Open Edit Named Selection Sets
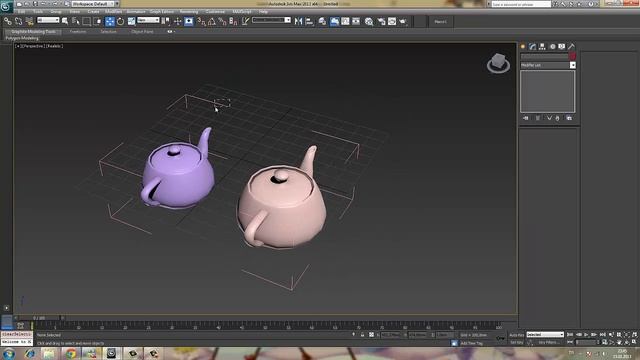The height and width of the screenshot is (360, 640). pos(245,21)
